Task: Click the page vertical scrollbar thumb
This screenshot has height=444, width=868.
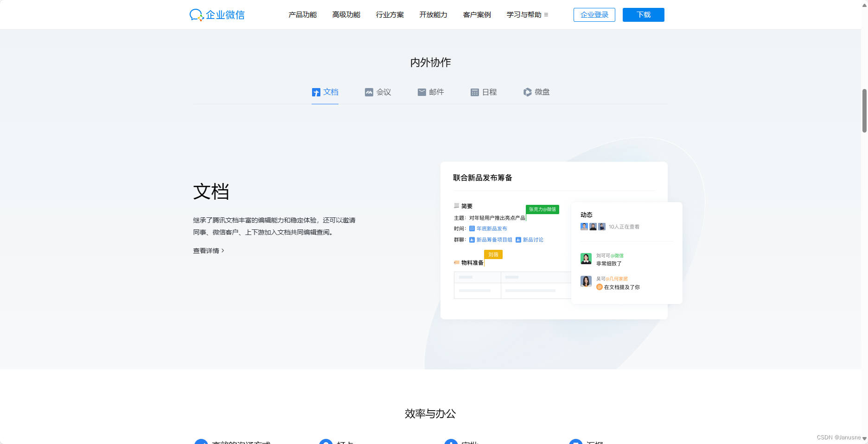Action: pos(864,110)
